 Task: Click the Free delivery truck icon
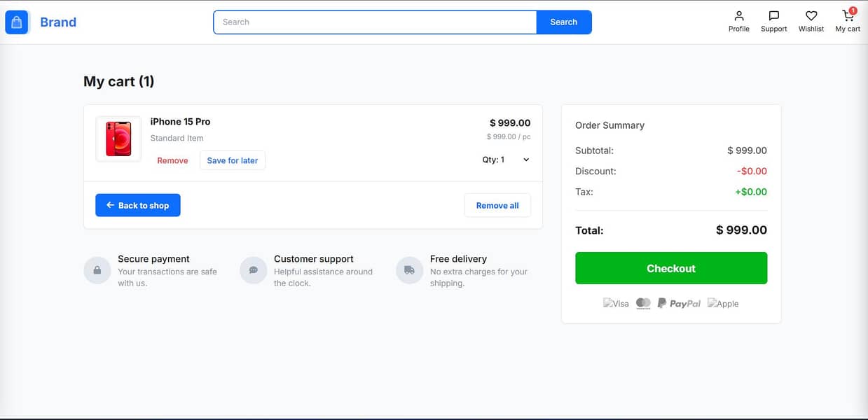[409, 270]
